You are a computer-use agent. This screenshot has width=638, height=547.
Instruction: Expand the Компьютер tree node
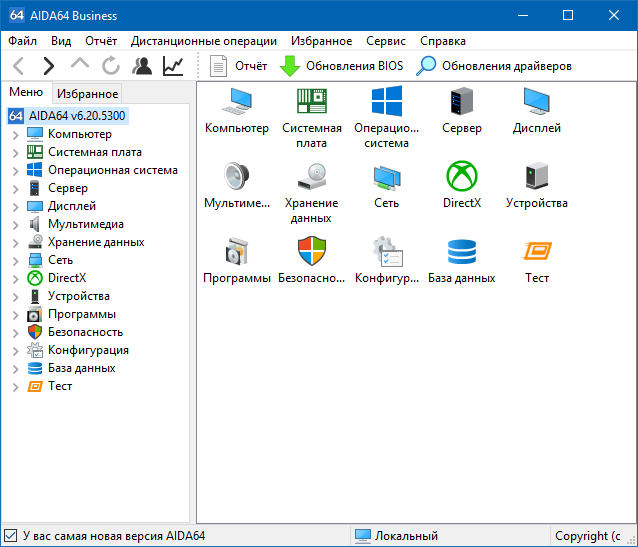(15, 134)
